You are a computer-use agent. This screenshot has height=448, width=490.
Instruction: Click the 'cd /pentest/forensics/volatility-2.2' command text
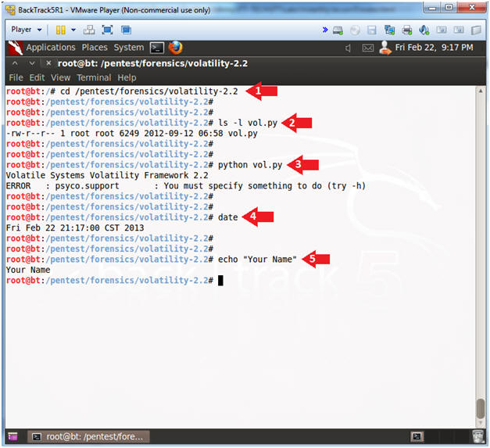(x=149, y=91)
